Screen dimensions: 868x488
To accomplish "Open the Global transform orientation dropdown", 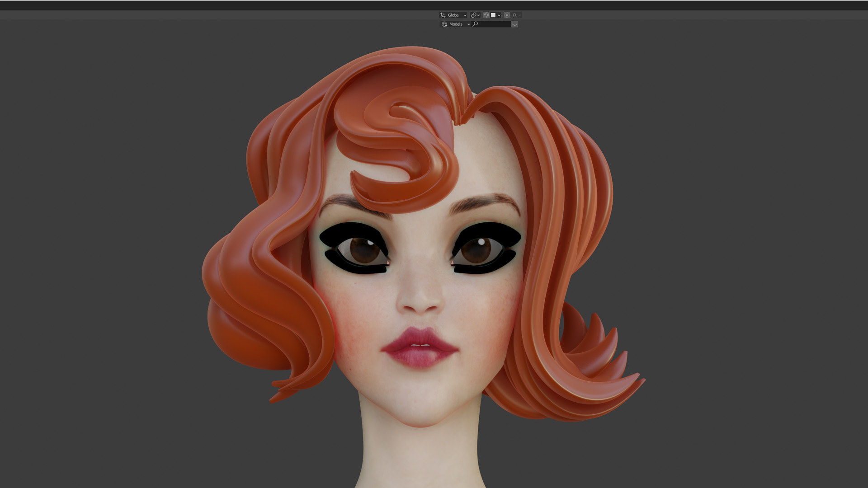I will click(x=453, y=15).
